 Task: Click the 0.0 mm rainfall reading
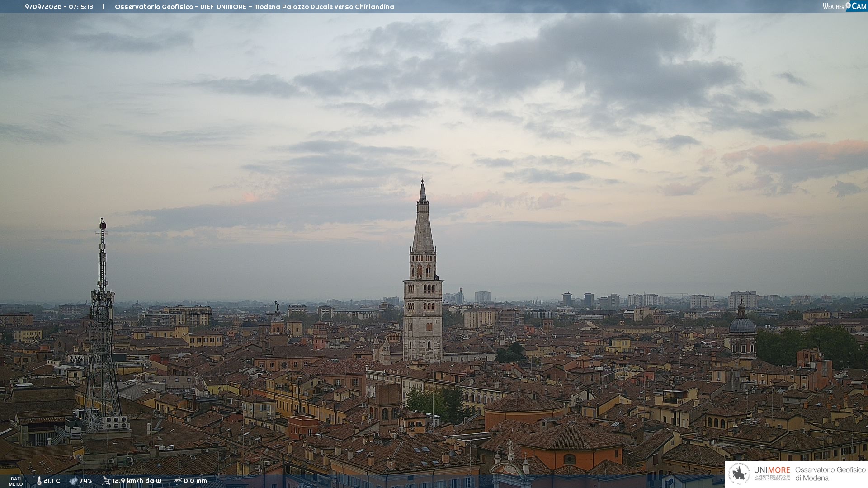point(195,481)
